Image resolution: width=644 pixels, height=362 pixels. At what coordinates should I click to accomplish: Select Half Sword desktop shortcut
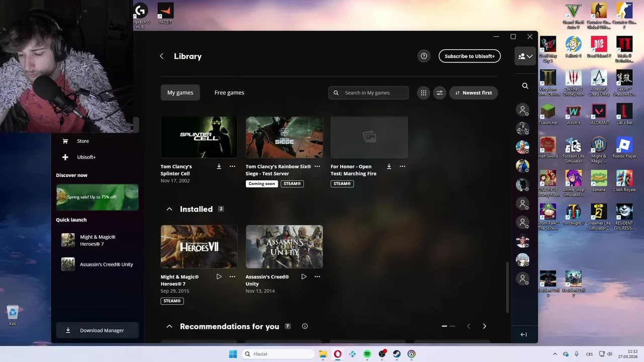[548, 148]
